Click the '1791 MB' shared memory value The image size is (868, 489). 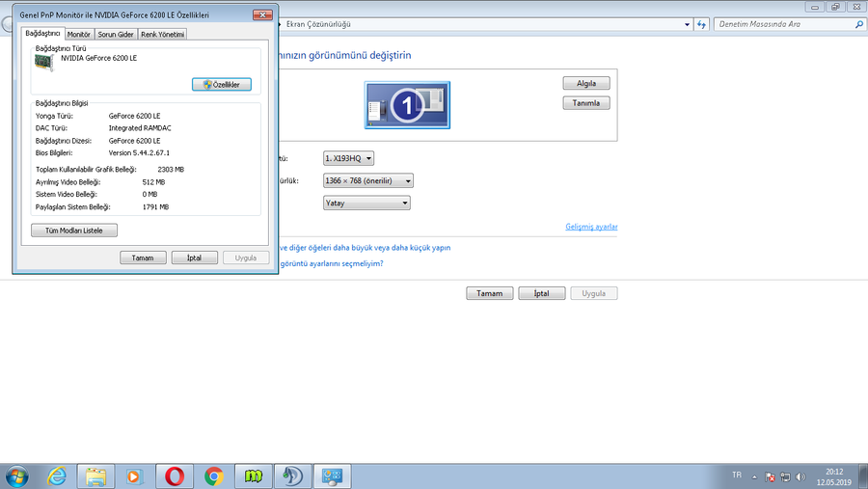click(x=155, y=207)
